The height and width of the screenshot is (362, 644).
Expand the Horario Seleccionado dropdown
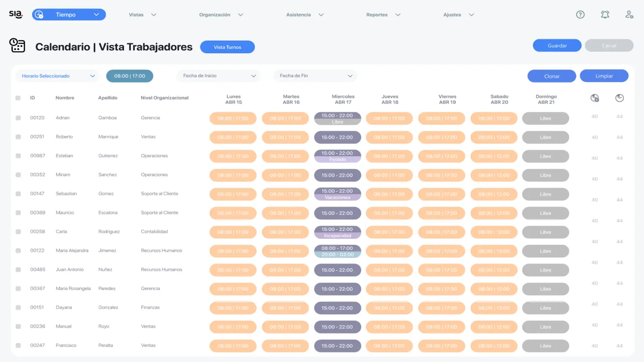(58, 76)
